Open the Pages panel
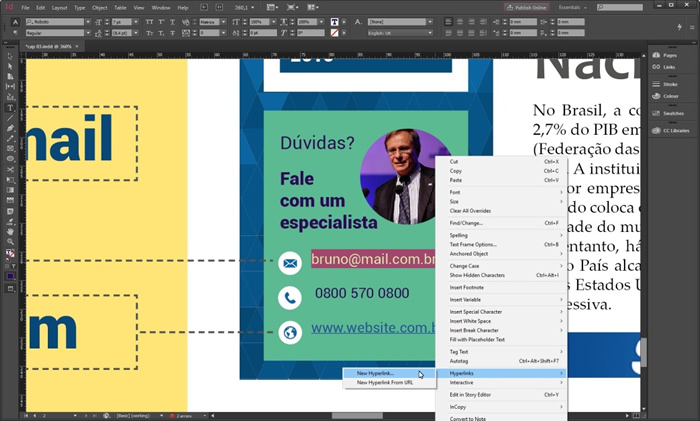 click(x=667, y=53)
